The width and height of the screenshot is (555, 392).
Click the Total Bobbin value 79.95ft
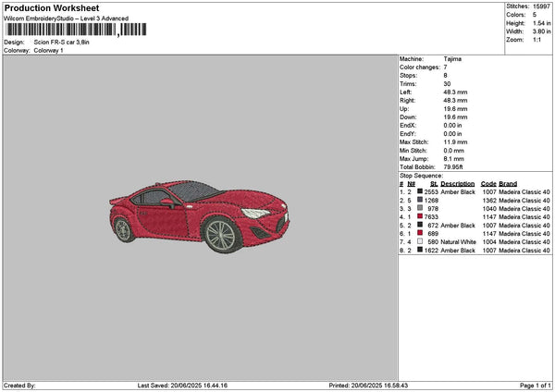pos(453,167)
